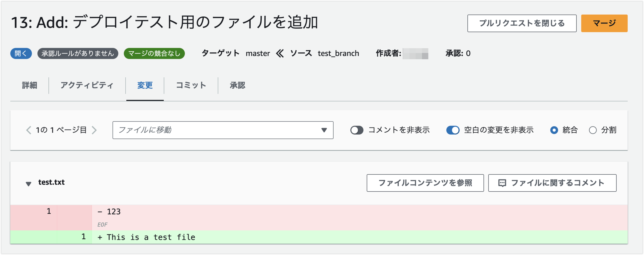The image size is (644, 255).
Task: Collapse the test.txt file diff triangle
Action: 29,184
